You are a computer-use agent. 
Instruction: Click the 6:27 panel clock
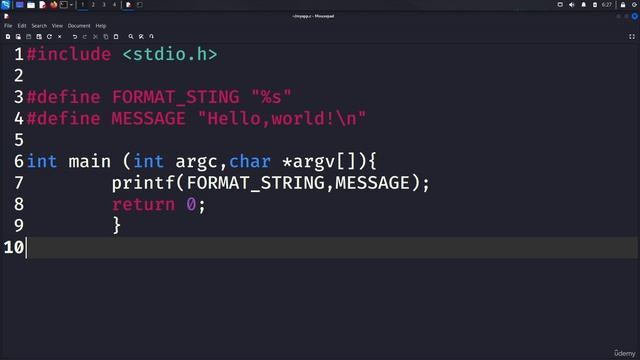tap(607, 5)
